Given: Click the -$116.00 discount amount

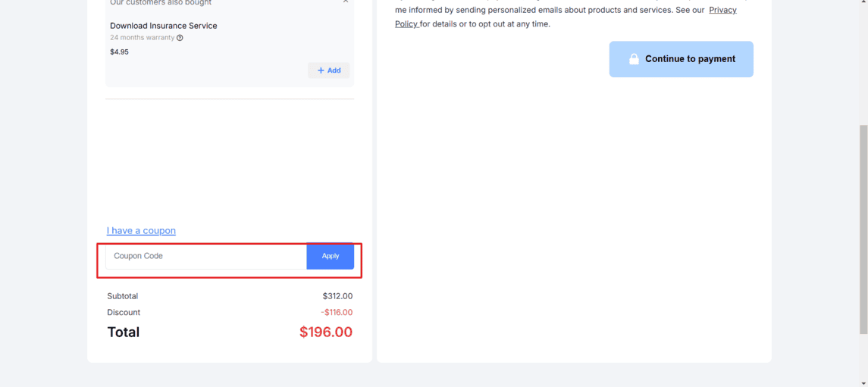Looking at the screenshot, I should (337, 312).
